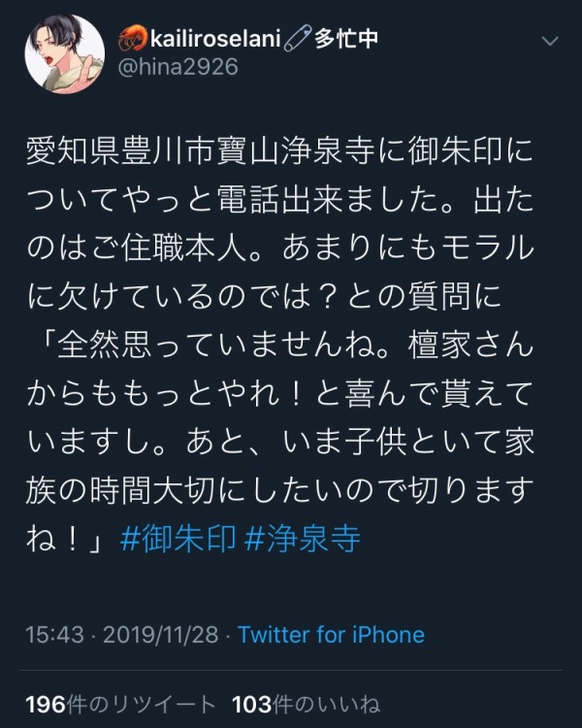
Task: Open the Twitter for iPhone source link
Action: pos(331,635)
